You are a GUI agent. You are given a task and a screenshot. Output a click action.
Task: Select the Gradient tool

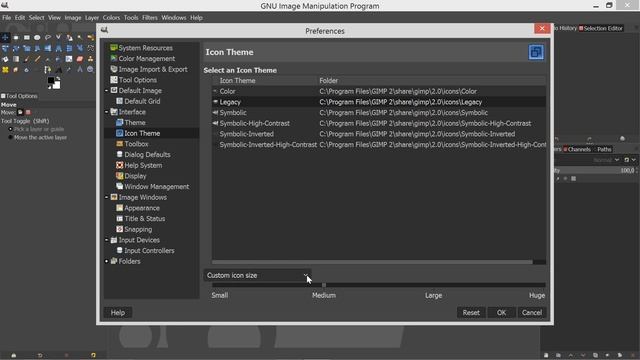pyautogui.click(x=16, y=59)
